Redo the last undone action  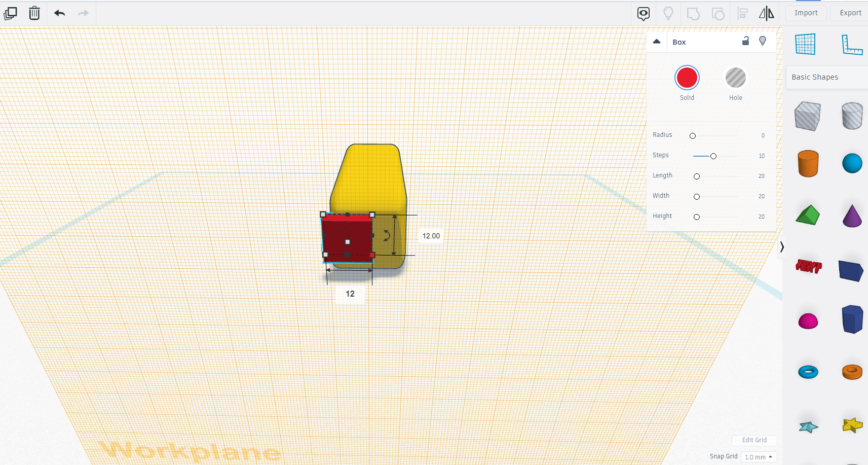pyautogui.click(x=83, y=13)
